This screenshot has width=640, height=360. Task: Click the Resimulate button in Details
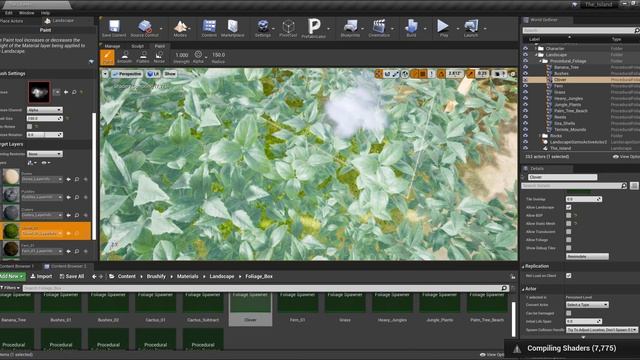pos(587,256)
